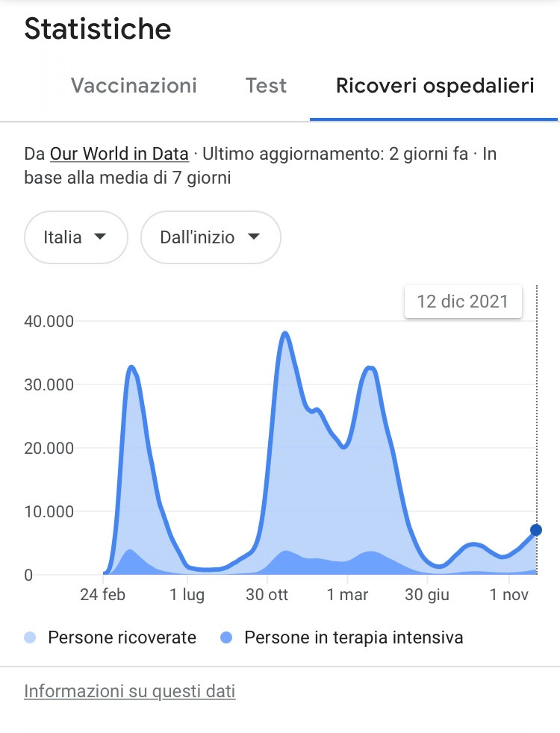
Task: Click the 20.000 y-axis label
Action: point(49,448)
